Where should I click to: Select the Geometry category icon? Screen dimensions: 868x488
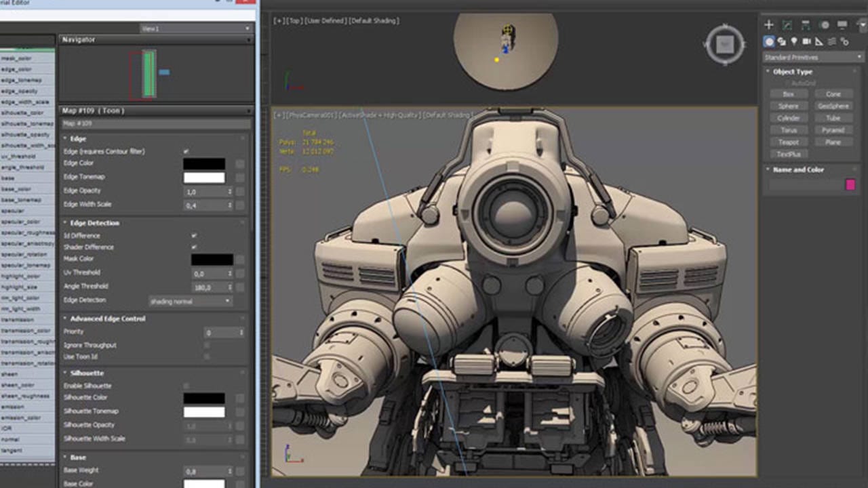(x=769, y=41)
